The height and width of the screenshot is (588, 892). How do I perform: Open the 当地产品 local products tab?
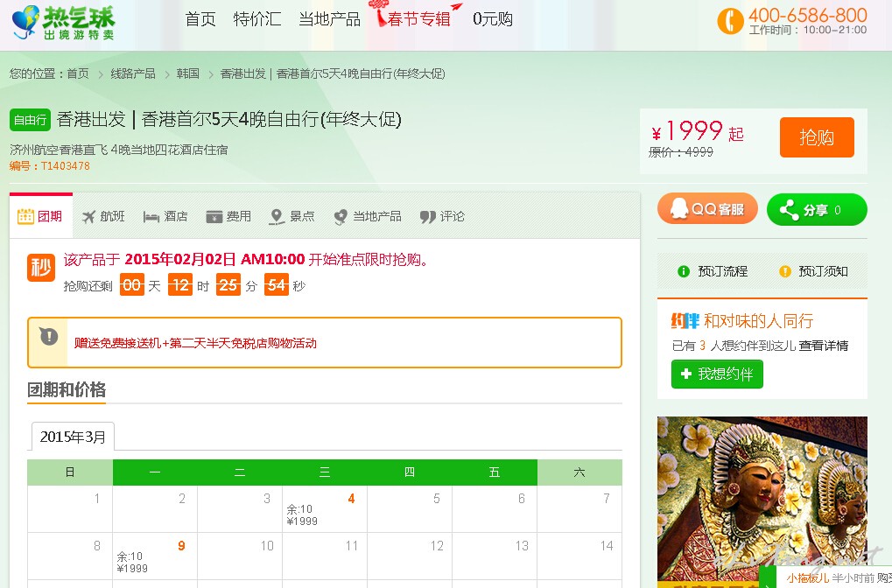click(367, 216)
